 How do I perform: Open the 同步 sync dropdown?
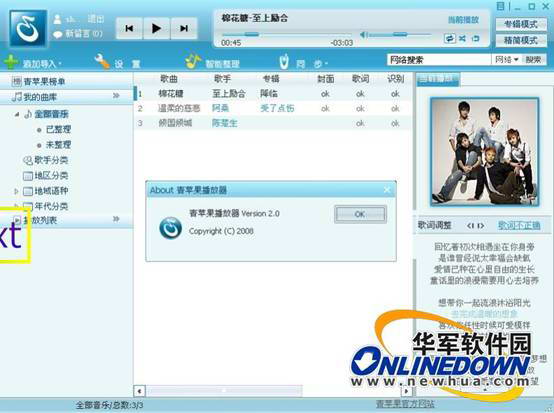tap(311, 64)
